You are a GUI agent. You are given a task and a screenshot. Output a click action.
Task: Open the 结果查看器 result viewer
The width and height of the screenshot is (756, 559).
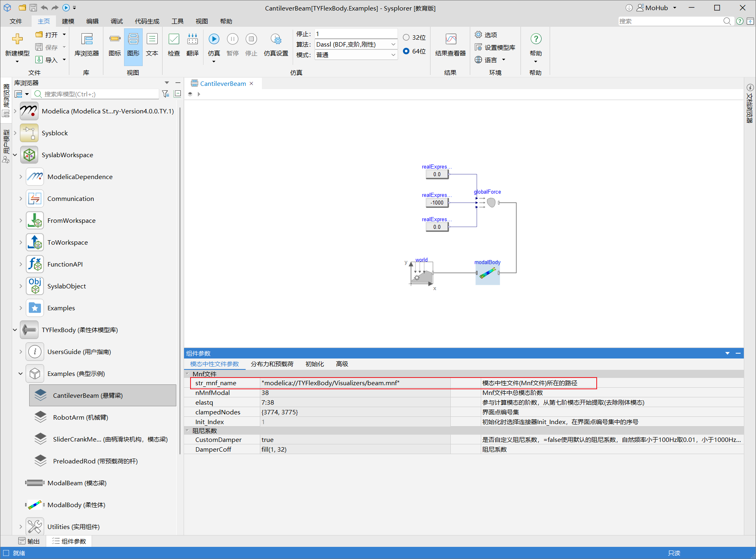pyautogui.click(x=450, y=45)
